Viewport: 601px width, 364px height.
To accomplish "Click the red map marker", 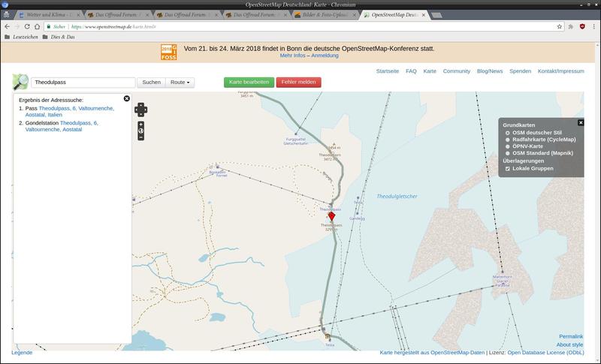I will coord(331,216).
